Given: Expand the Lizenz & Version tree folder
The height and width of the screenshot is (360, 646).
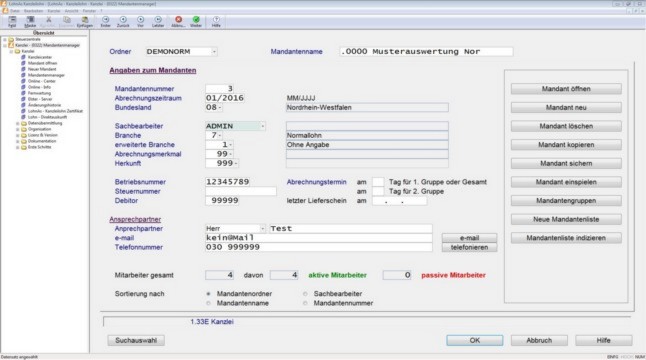Looking at the screenshot, I should click(x=18, y=135).
